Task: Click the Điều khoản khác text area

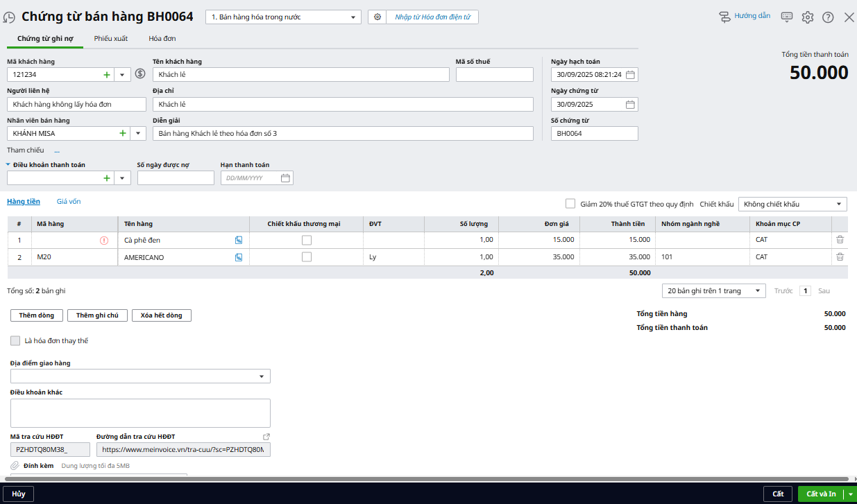Action: [140, 412]
